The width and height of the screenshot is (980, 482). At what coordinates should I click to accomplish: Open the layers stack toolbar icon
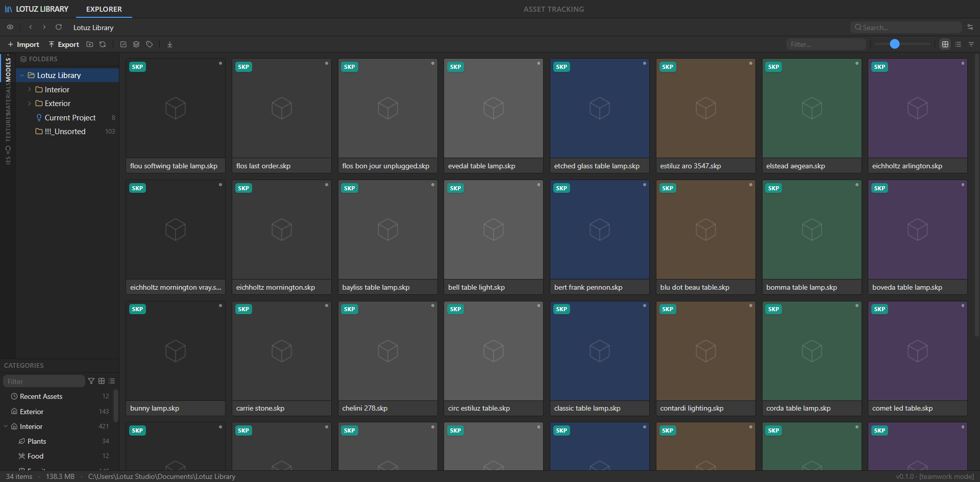(136, 44)
